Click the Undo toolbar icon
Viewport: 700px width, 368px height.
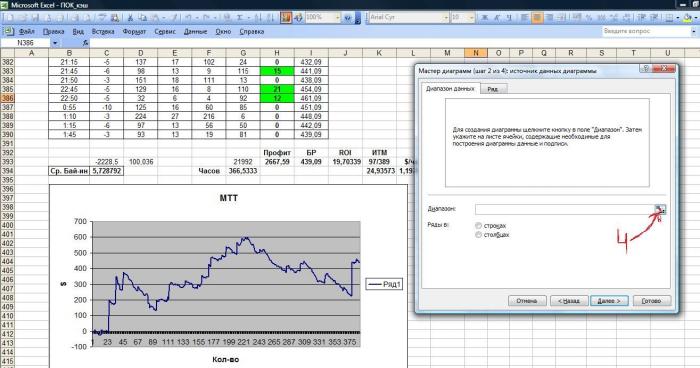click(188, 18)
